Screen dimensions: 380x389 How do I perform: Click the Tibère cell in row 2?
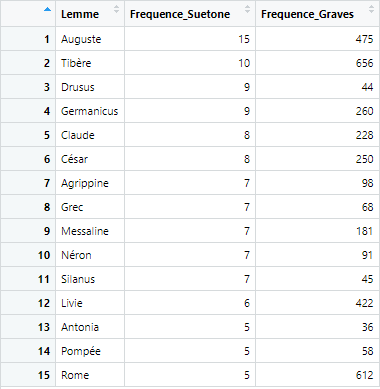coord(90,63)
